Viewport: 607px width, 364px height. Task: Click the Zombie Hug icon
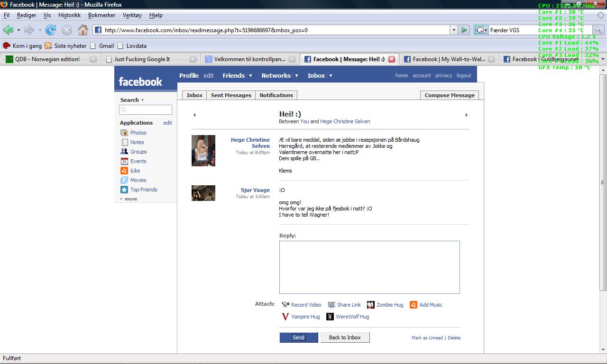tap(371, 305)
